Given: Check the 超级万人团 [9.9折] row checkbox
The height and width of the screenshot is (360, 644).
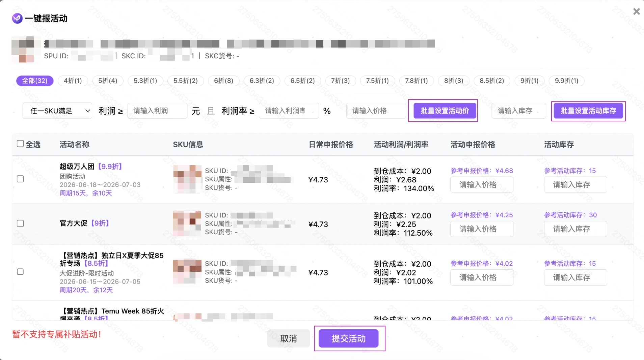Looking at the screenshot, I should (20, 179).
